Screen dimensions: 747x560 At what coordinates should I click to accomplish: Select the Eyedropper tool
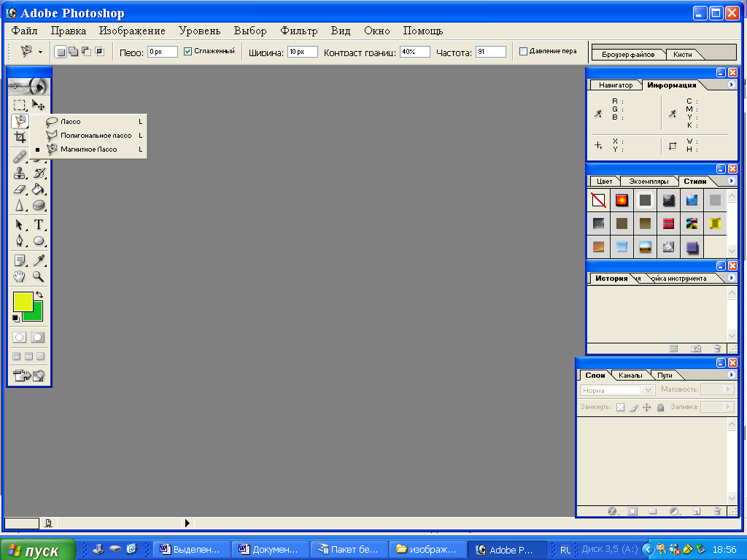click(39, 260)
